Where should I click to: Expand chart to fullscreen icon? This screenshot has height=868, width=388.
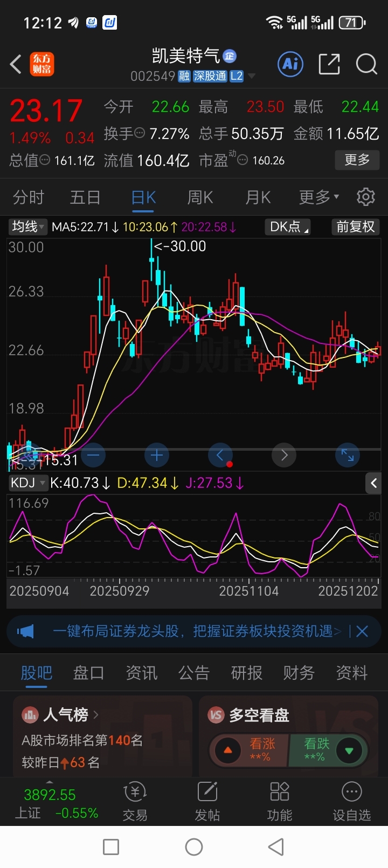point(348,456)
